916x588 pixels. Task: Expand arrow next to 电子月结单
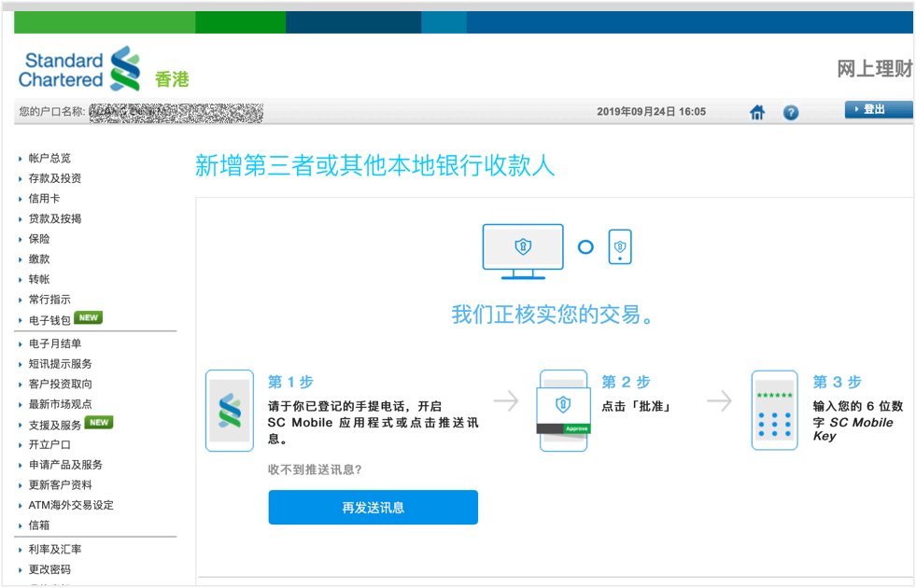(x=21, y=343)
